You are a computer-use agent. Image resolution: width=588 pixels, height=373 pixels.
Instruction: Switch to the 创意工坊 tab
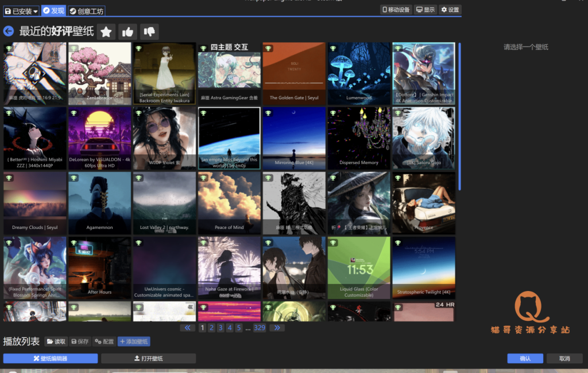(87, 11)
